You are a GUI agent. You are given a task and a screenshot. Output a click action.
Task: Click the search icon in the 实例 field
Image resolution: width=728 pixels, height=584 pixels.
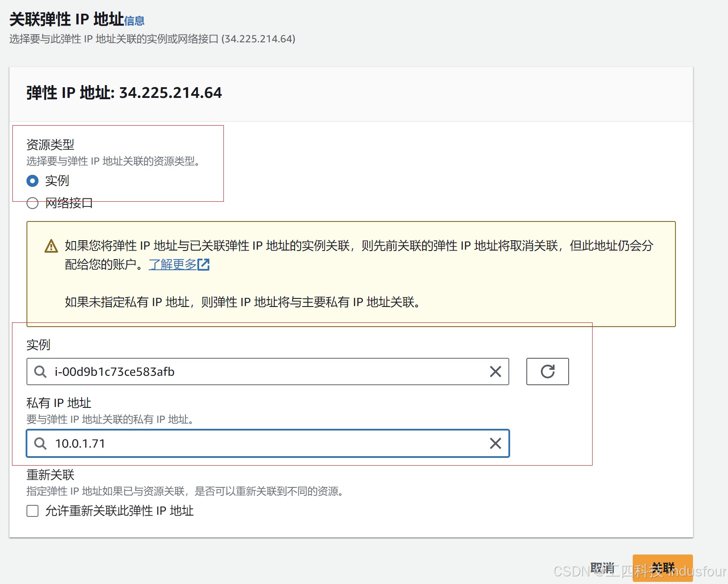[41, 372]
